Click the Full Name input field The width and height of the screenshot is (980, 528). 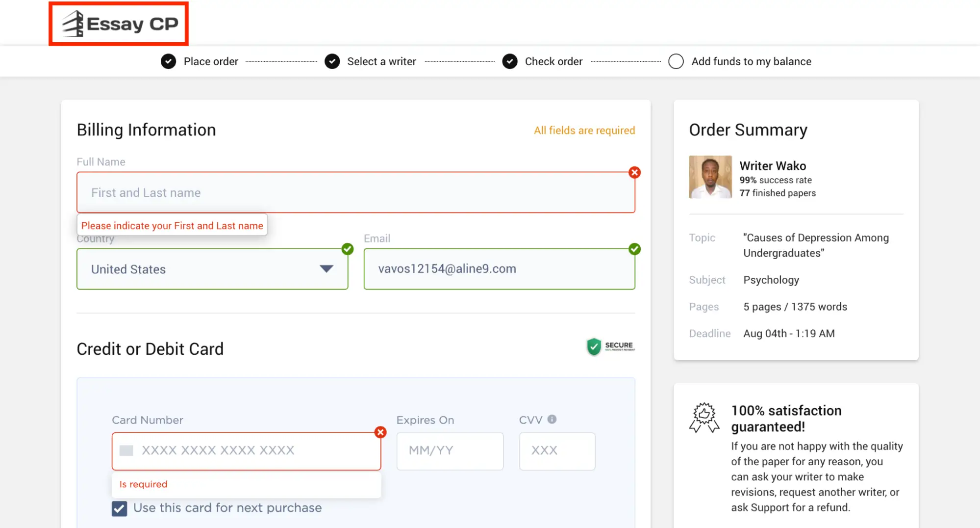pos(355,192)
